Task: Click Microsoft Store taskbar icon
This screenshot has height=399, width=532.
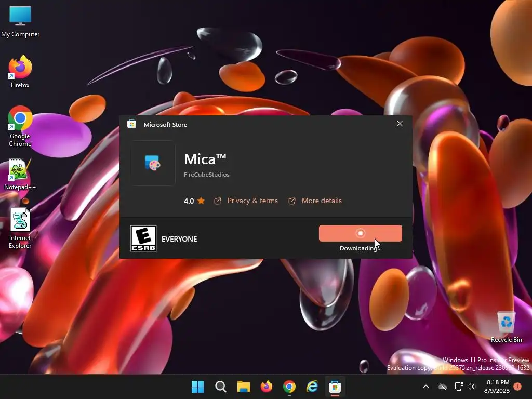Action: tap(335, 387)
